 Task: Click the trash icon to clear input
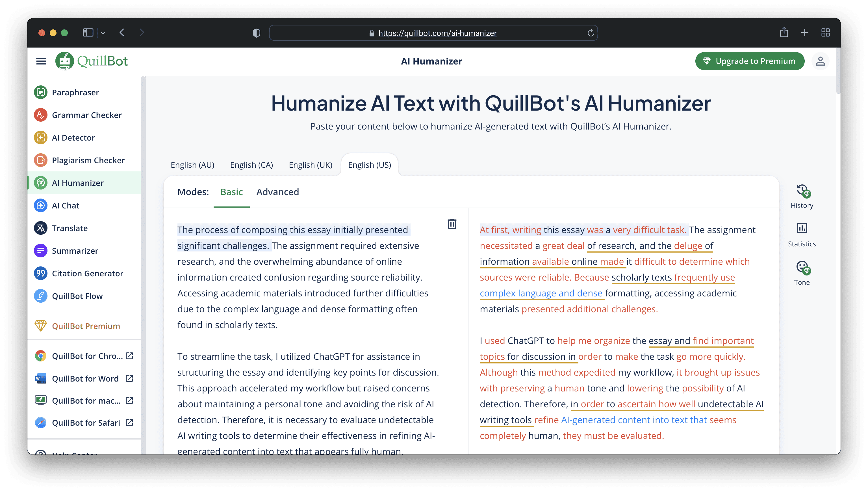[452, 224]
